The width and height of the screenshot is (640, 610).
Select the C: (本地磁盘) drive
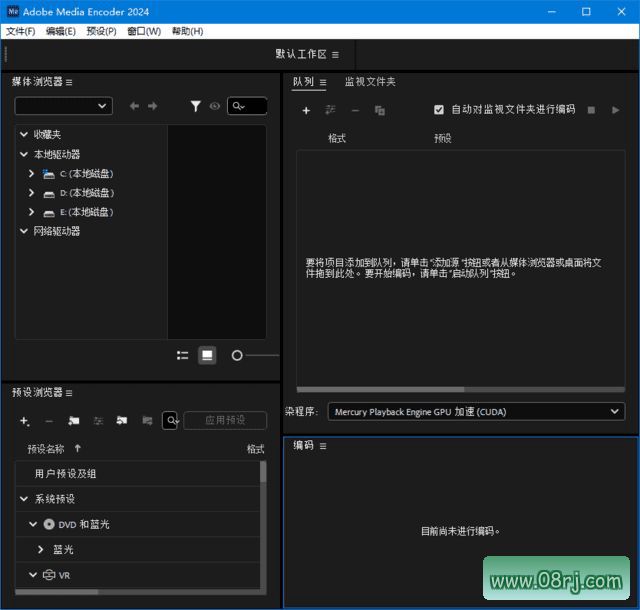[x=87, y=174]
